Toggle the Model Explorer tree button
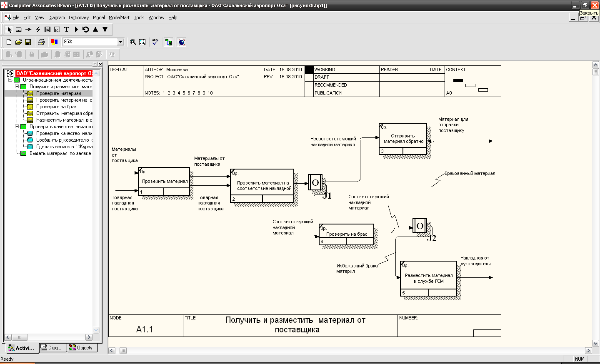Image resolution: width=600 pixels, height=364 pixels. (x=168, y=42)
